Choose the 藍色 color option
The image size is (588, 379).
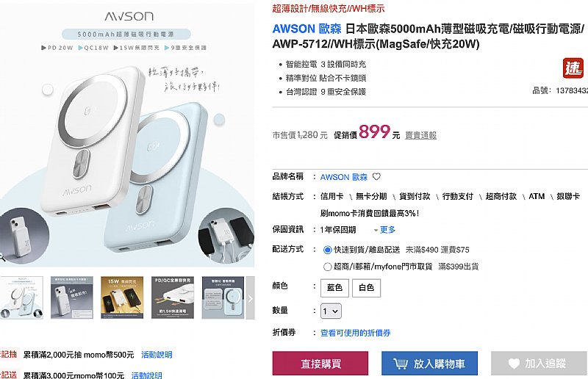334,287
